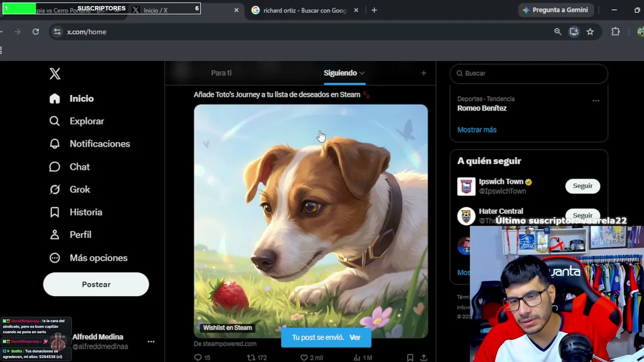View site information for x.com

coord(57,32)
